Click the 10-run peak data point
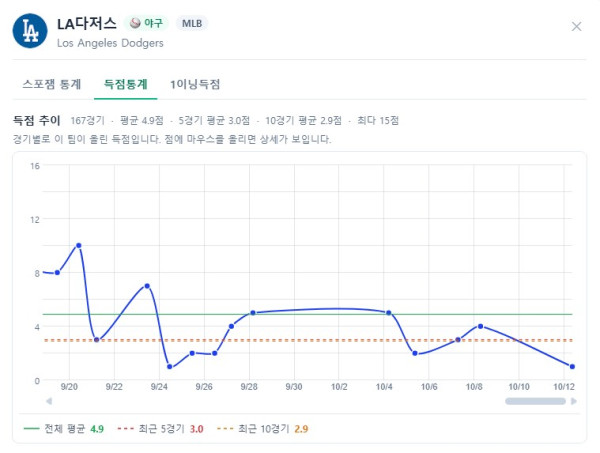 (x=78, y=245)
